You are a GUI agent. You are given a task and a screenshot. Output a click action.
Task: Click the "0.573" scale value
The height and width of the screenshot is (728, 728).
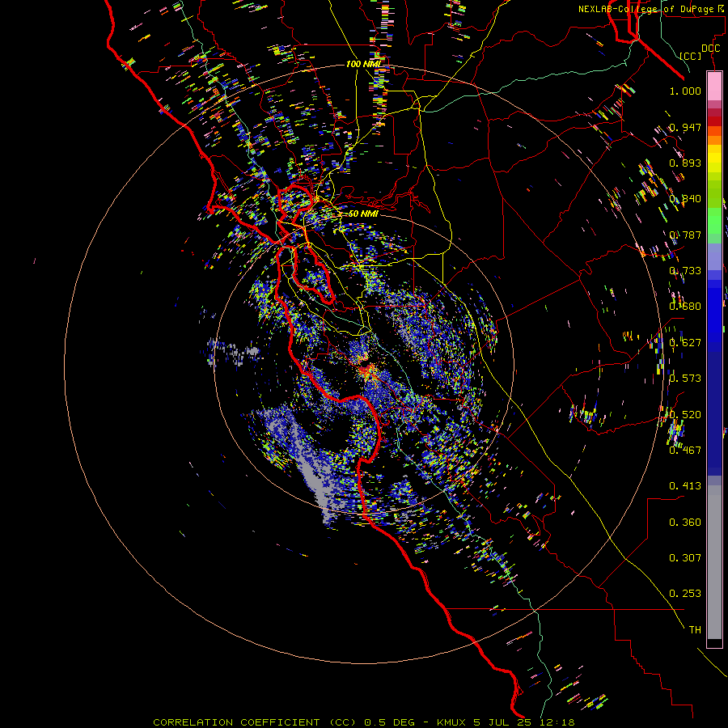pyautogui.click(x=685, y=379)
